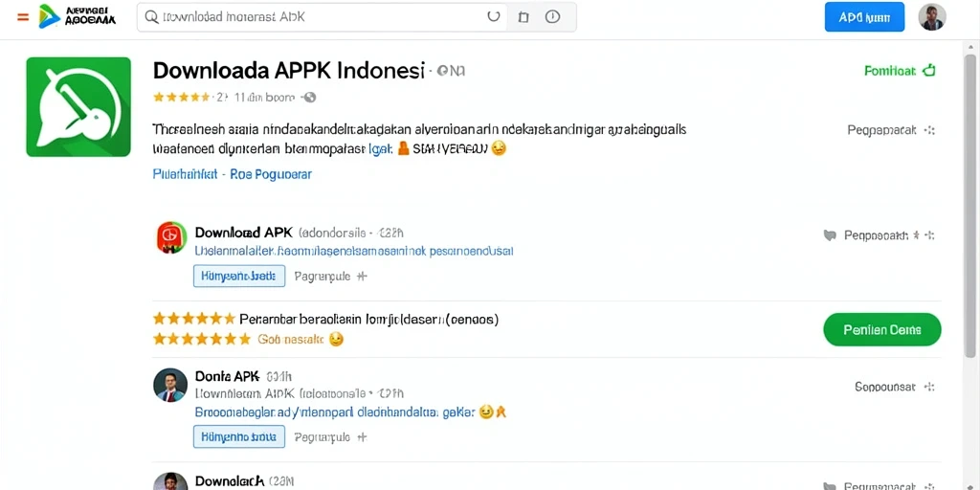Click the green Fomhoat link
The width and height of the screenshot is (980, 490).
coord(890,71)
